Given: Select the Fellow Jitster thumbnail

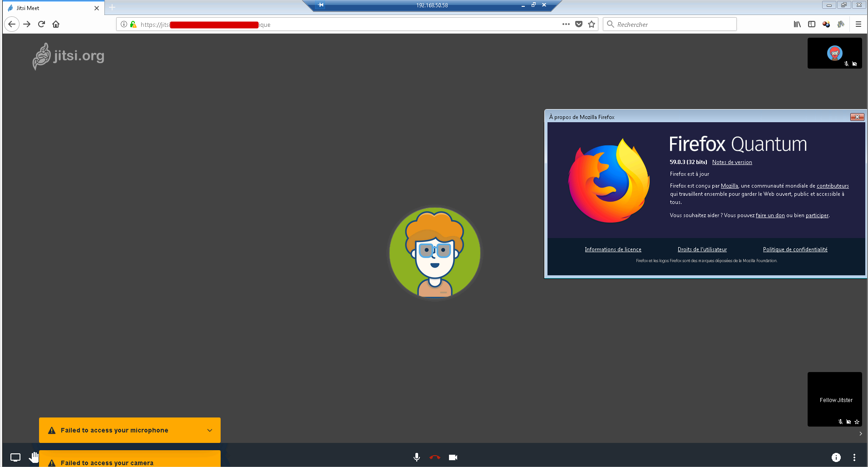Looking at the screenshot, I should [x=835, y=399].
